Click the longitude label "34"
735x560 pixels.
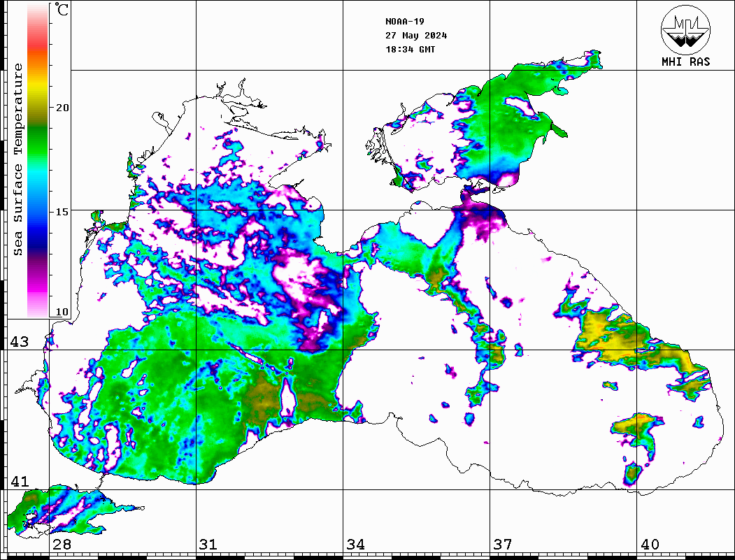[x=356, y=545]
